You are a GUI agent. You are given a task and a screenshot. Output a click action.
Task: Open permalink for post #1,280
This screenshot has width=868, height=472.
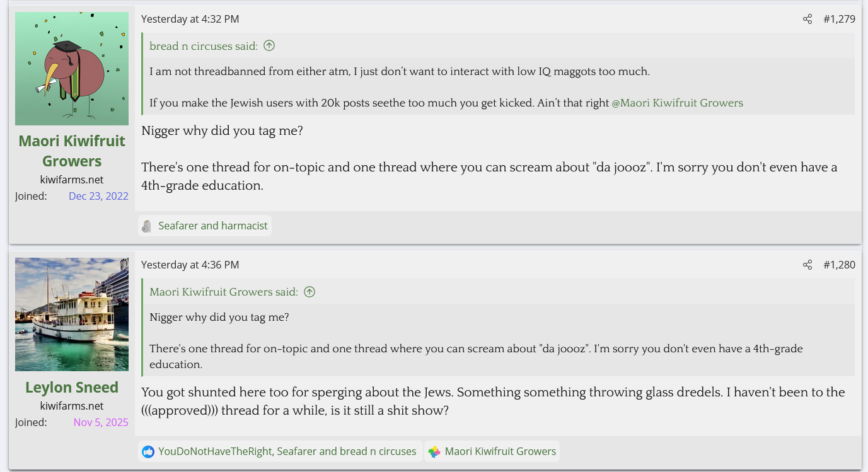pyautogui.click(x=839, y=265)
